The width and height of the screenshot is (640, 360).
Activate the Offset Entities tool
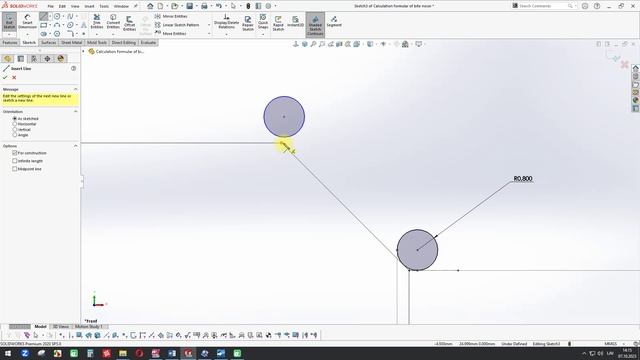coord(129,23)
